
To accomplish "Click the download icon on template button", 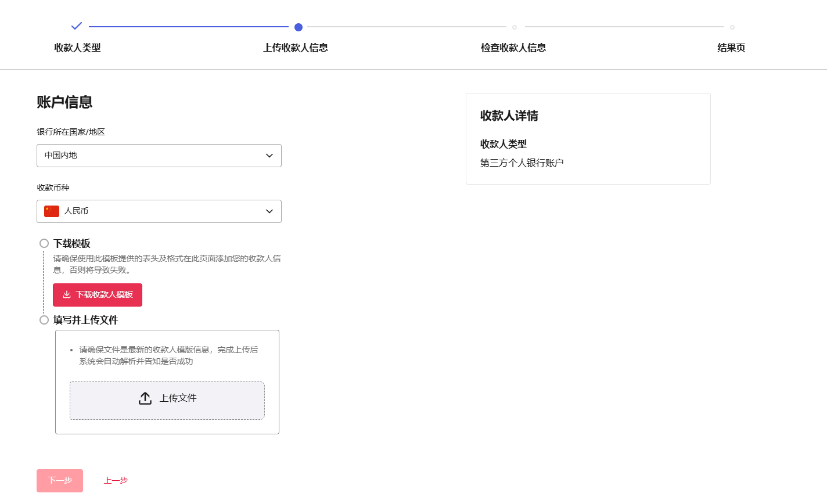I will tap(67, 295).
